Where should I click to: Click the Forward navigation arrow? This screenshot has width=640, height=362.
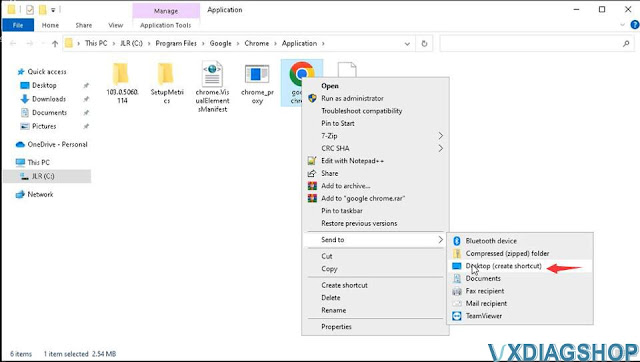point(30,43)
